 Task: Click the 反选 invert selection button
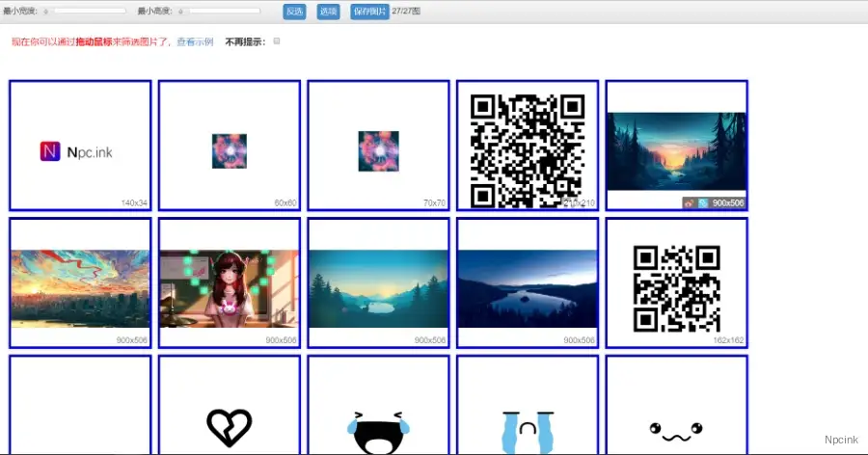coord(294,12)
